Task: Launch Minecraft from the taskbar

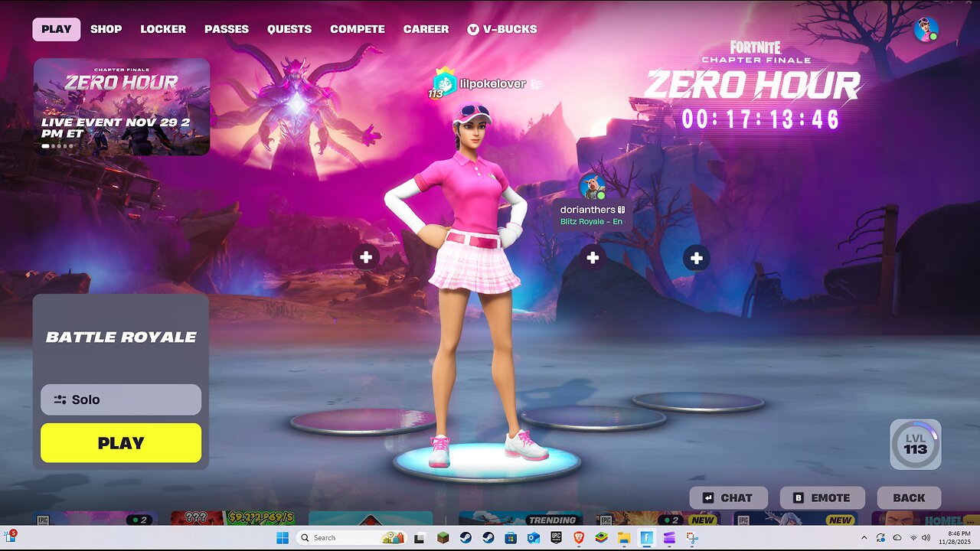Action: (x=444, y=537)
